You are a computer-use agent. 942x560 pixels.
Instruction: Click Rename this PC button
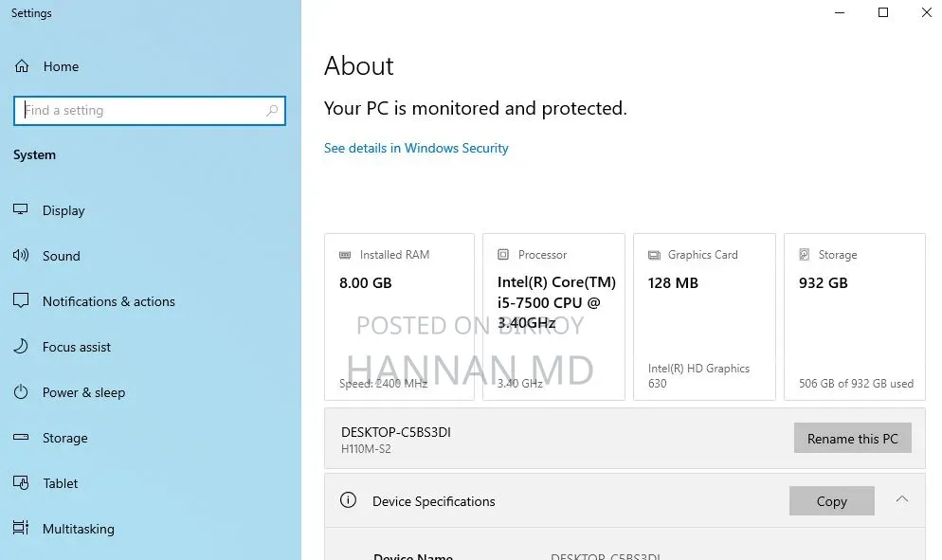tap(853, 438)
